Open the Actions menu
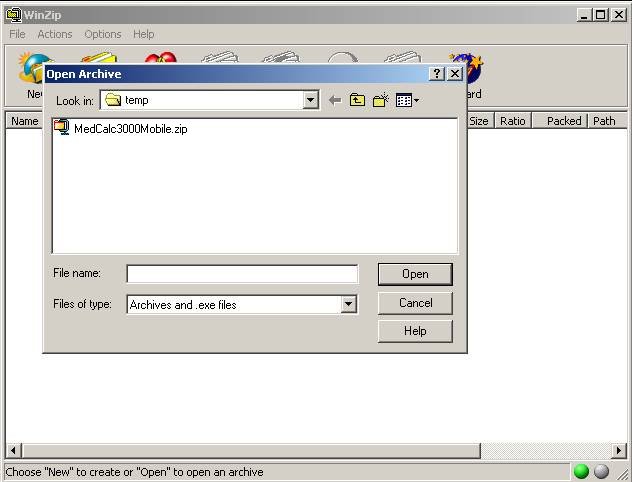Image resolution: width=632 pixels, height=482 pixels. pos(54,34)
